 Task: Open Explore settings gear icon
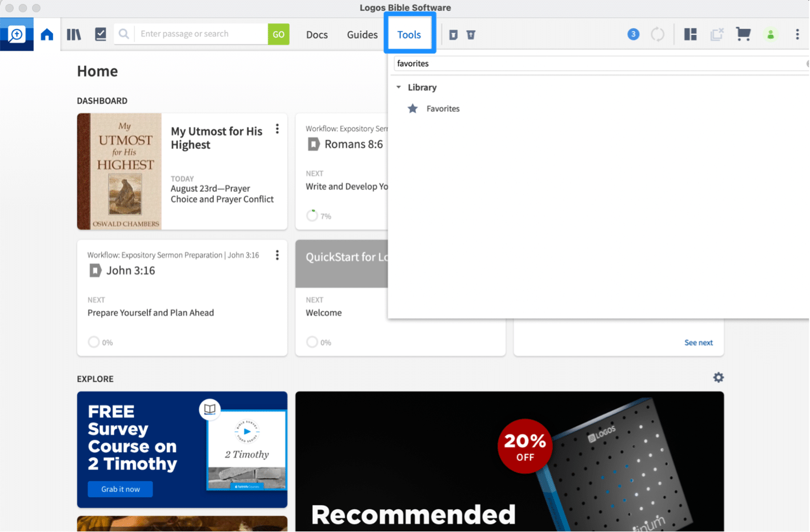718,377
